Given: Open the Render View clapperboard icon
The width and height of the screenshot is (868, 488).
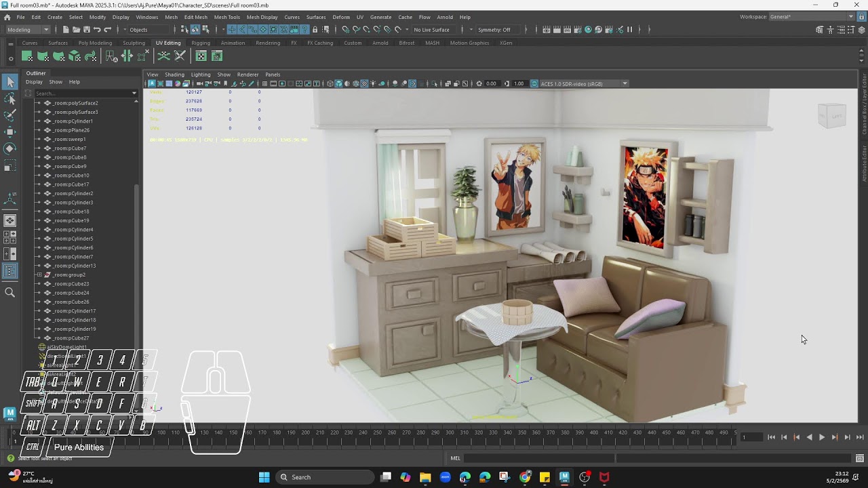Looking at the screenshot, I should pyautogui.click(x=547, y=30).
